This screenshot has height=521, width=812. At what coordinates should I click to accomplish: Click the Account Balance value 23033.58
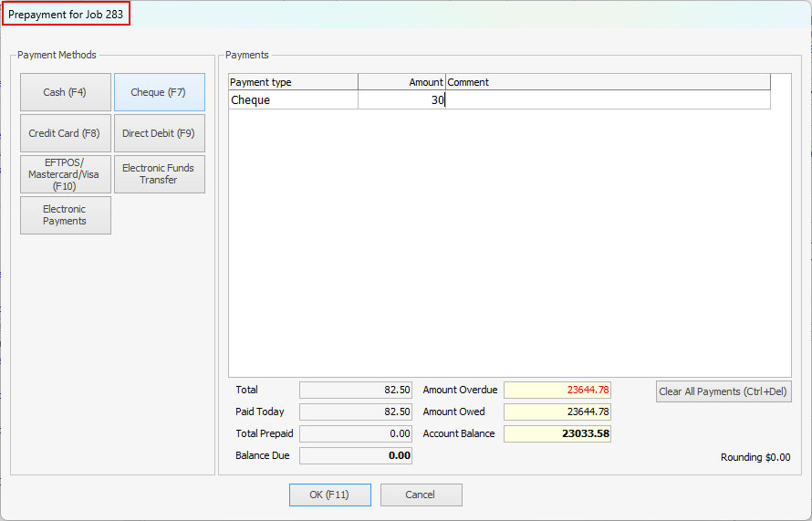click(557, 433)
